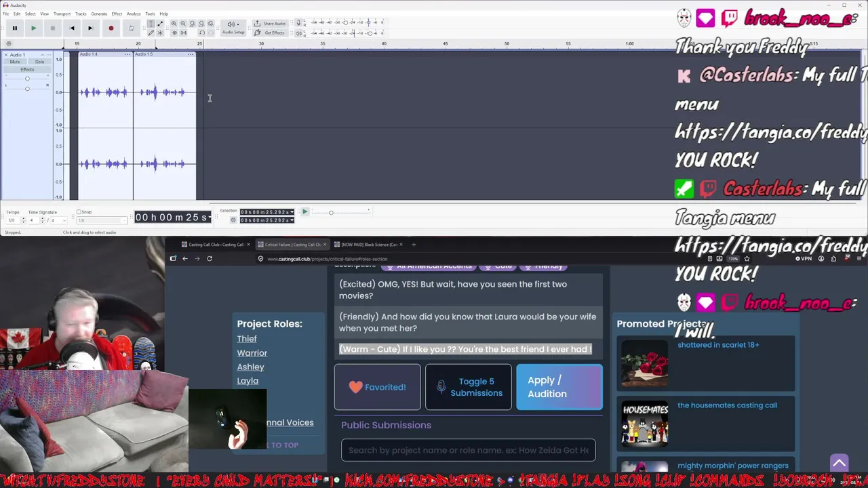Fit project to width zoom icon
Image resolution: width=868 pixels, height=488 pixels.
(x=201, y=24)
